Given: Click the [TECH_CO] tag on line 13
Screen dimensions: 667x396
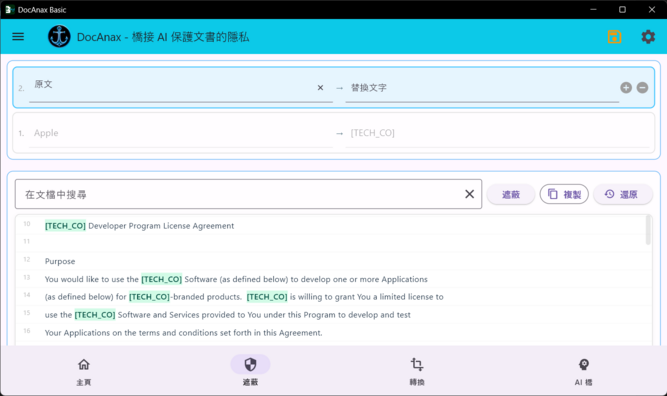Looking at the screenshot, I should pos(162,279).
